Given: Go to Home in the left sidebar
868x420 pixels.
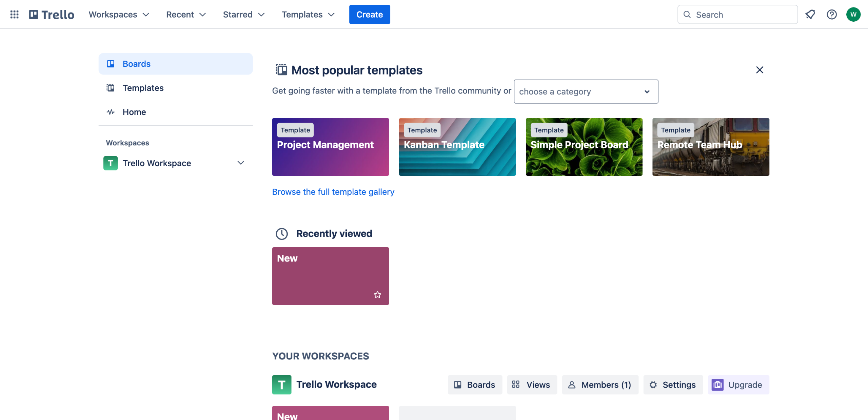Looking at the screenshot, I should click(134, 112).
